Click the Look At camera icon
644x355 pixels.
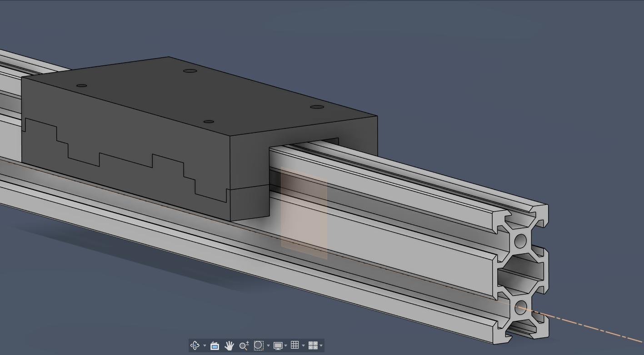click(x=215, y=345)
